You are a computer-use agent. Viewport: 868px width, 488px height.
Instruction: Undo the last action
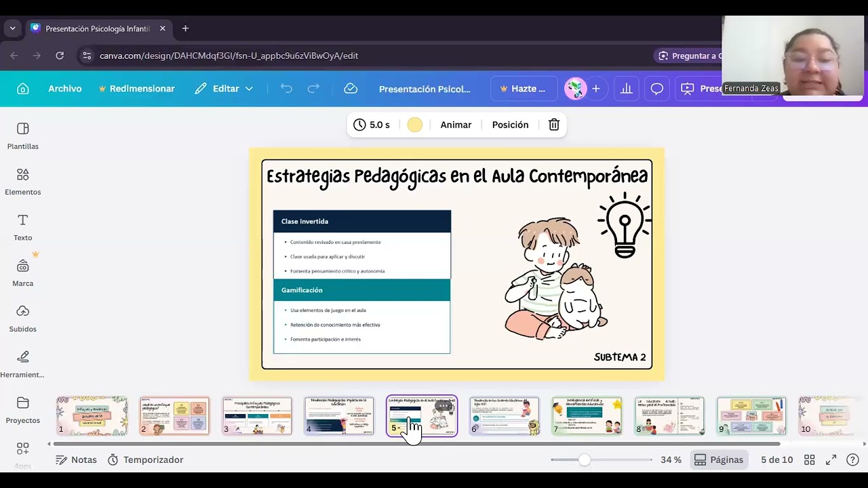[286, 89]
